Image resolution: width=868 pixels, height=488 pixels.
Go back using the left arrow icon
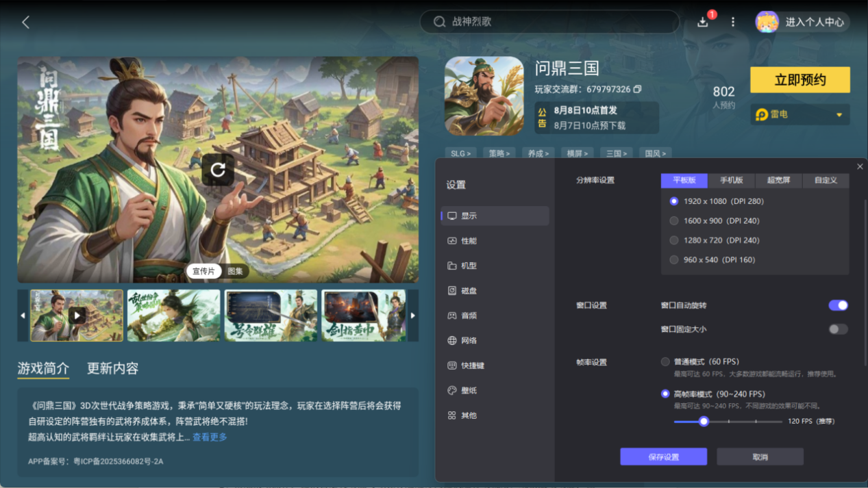tap(26, 23)
